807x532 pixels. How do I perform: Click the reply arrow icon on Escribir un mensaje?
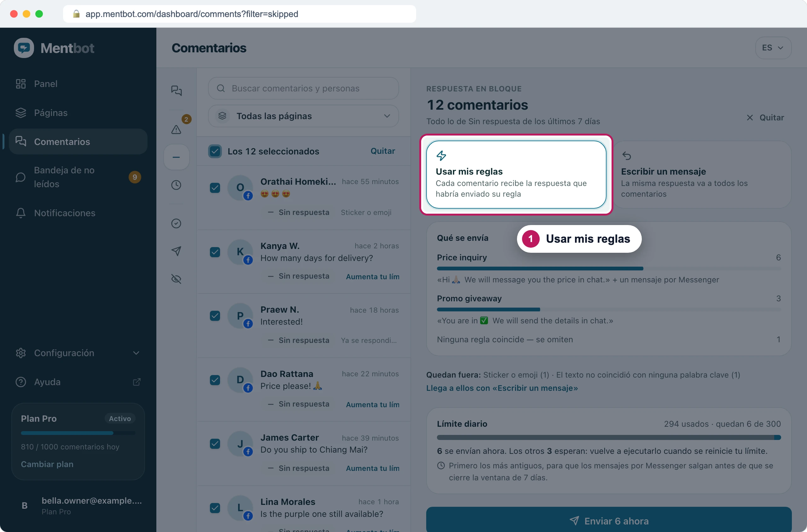[626, 156]
